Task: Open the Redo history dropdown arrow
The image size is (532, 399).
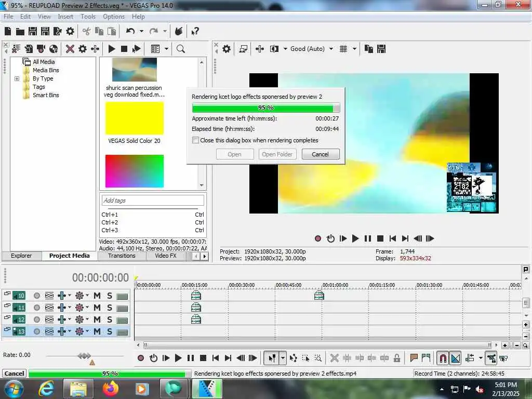Action: pos(165,31)
